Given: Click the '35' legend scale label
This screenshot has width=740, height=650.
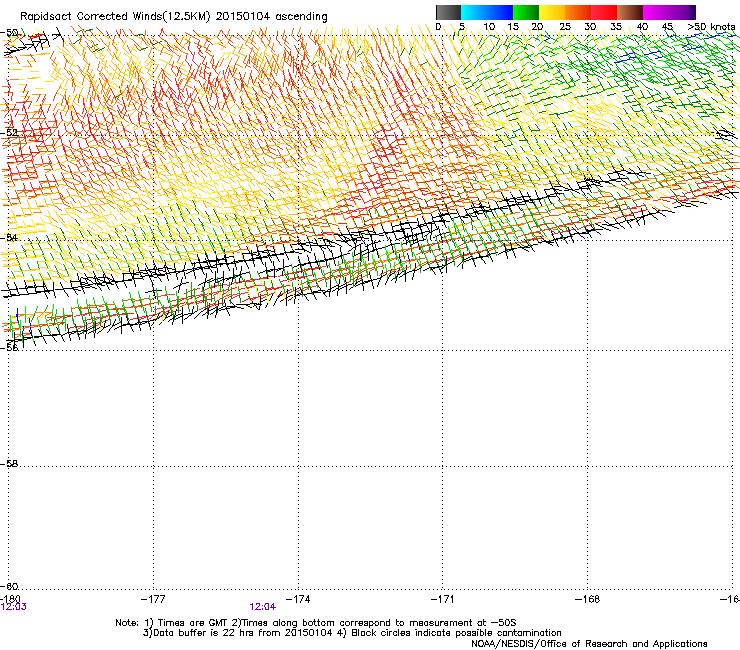Looking at the screenshot, I should click(x=616, y=27).
